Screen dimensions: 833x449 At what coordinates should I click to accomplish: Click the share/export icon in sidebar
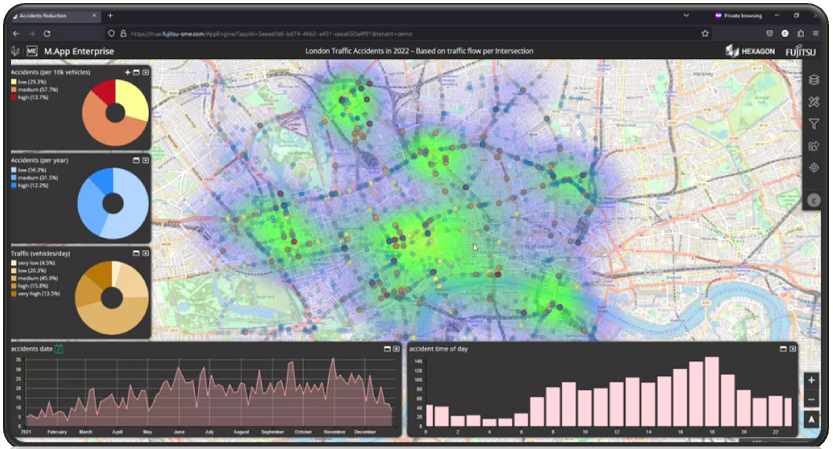click(x=814, y=146)
